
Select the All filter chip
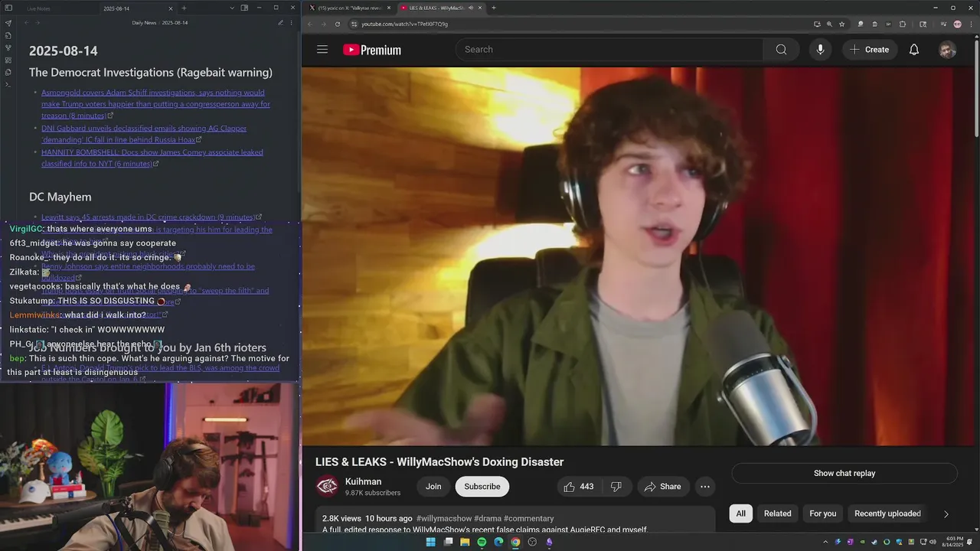(741, 514)
